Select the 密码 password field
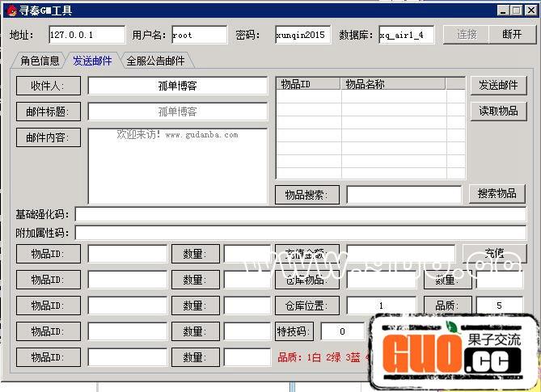Screen dimensions: 541x392 (302, 35)
